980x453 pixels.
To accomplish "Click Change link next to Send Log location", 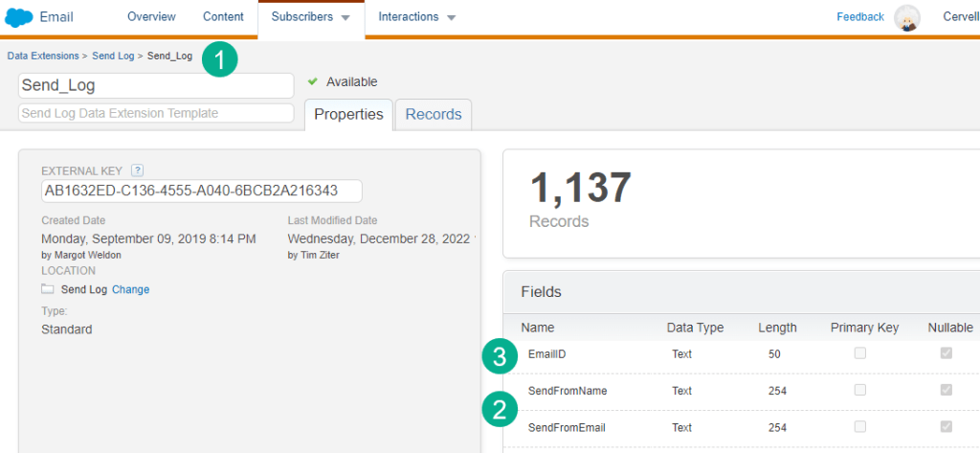I will click(x=130, y=289).
